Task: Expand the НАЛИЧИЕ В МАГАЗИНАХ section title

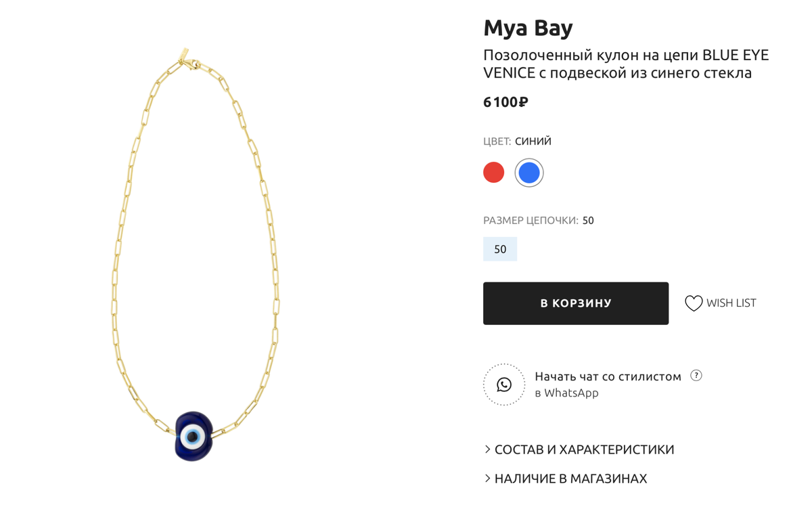Action: [x=570, y=479]
